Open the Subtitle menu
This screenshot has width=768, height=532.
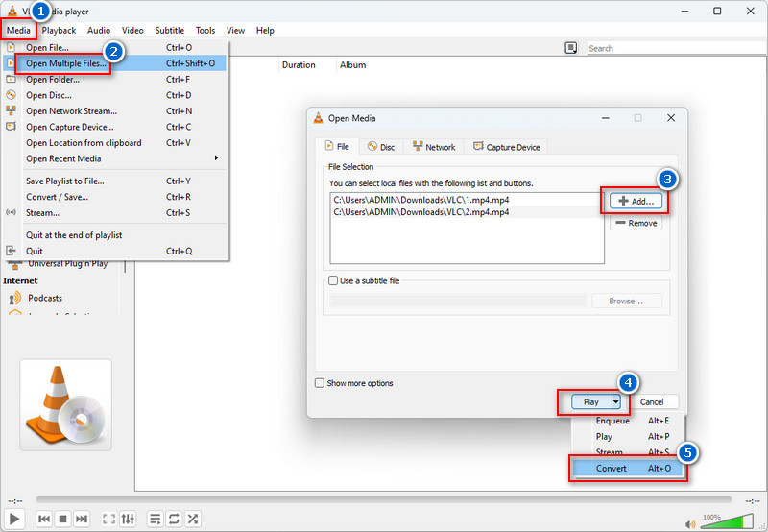point(170,31)
